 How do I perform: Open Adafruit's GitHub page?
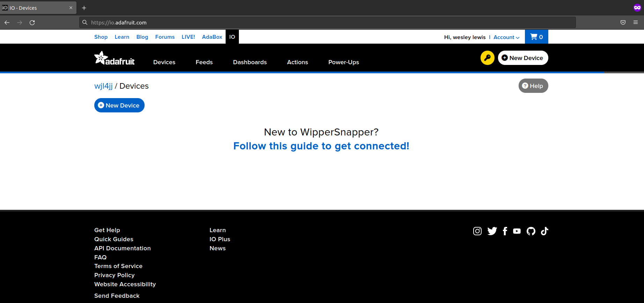coord(531,231)
